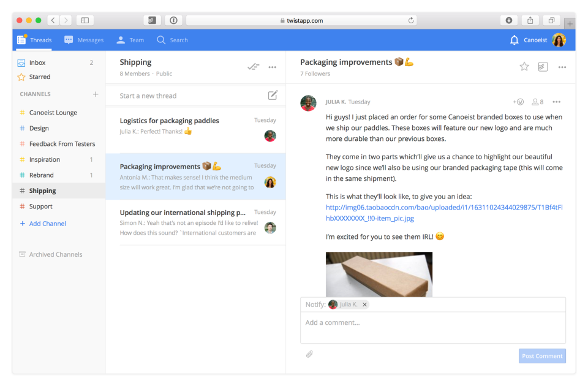Click the plus icon beside Channels
The height and width of the screenshot is (386, 588).
(95, 94)
